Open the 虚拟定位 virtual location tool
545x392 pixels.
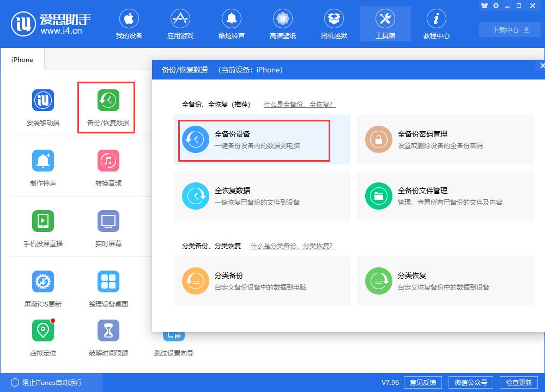click(43, 336)
